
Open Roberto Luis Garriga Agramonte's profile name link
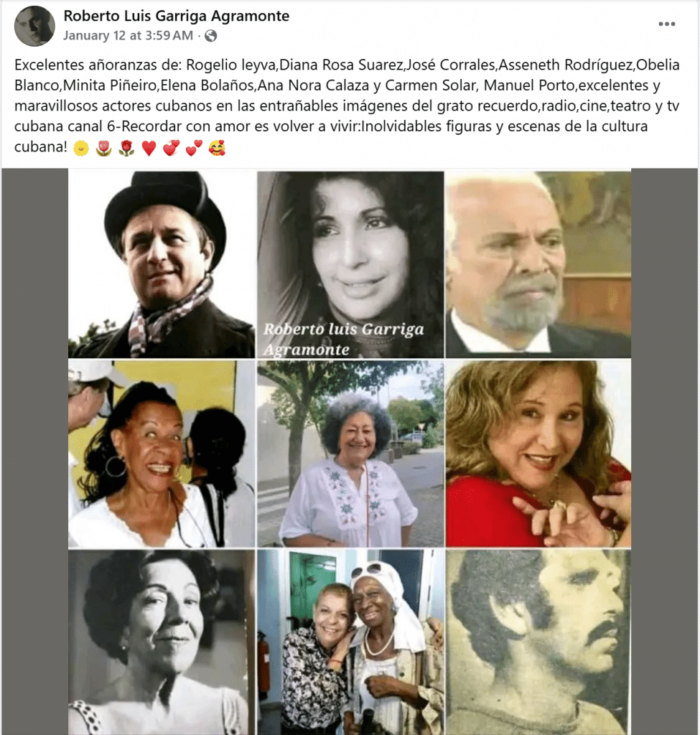(x=177, y=16)
